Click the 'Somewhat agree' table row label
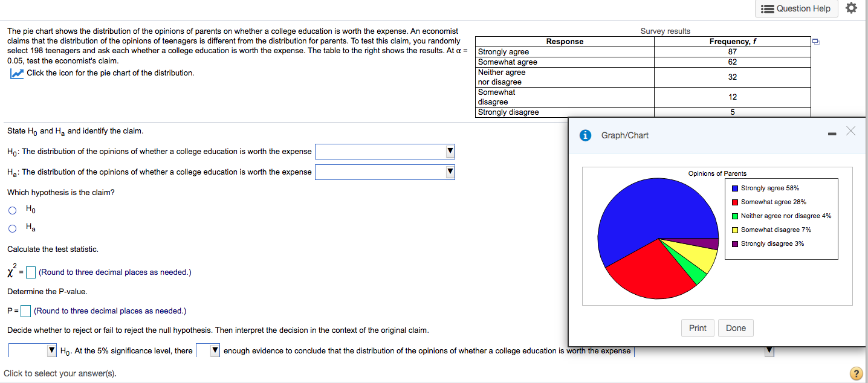This screenshot has height=383, width=868. (x=507, y=62)
